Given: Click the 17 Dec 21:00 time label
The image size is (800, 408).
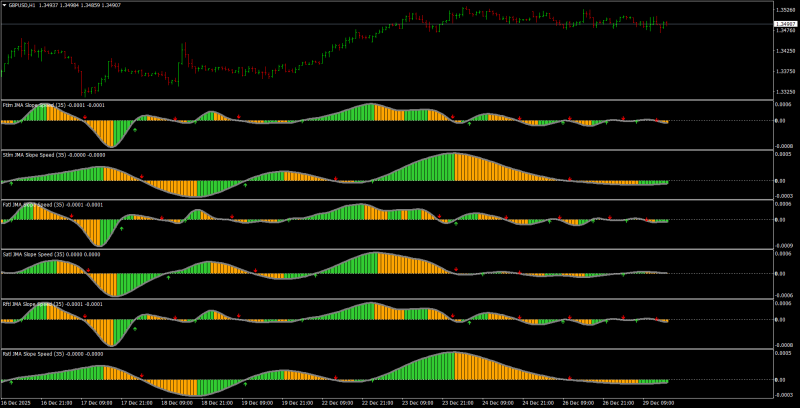Looking at the screenshot, I should (136, 403).
